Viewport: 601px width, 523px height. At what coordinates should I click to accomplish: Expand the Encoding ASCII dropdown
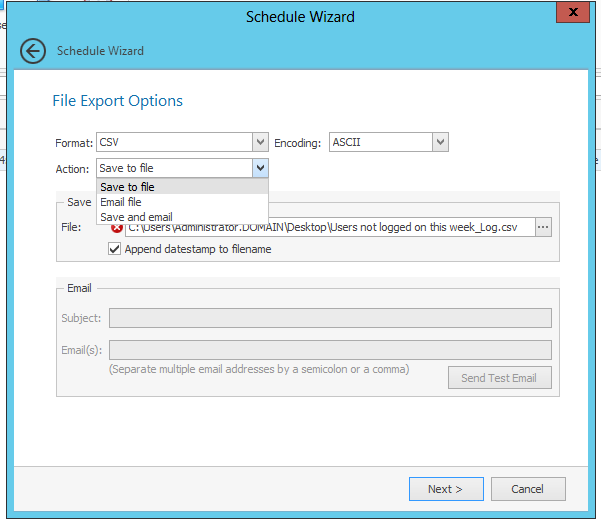(440, 142)
